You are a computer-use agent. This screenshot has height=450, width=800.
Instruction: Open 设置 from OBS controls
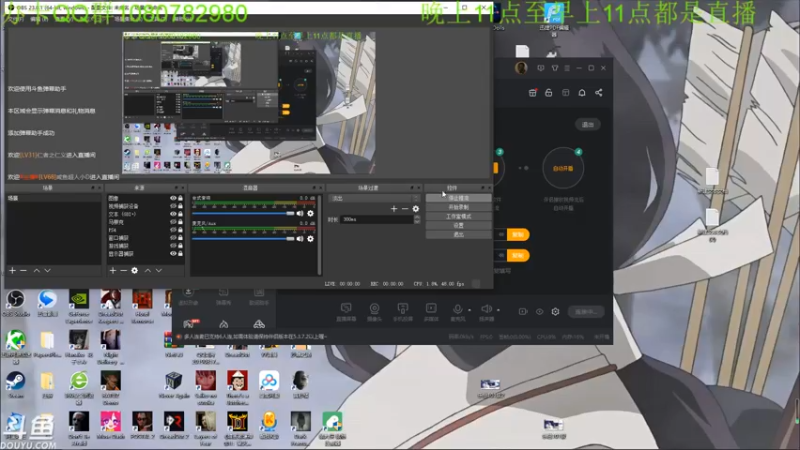[x=459, y=226]
